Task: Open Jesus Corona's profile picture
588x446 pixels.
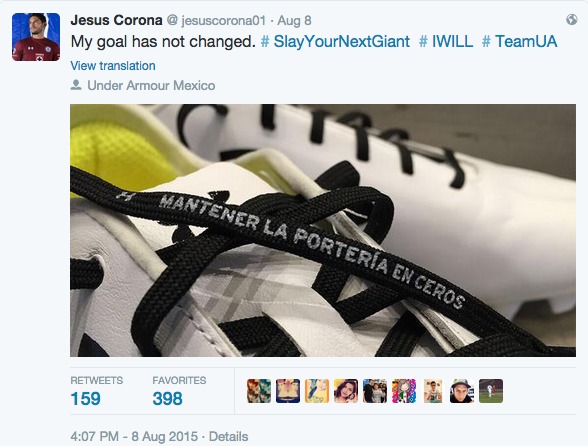Action: pyautogui.click(x=36, y=37)
